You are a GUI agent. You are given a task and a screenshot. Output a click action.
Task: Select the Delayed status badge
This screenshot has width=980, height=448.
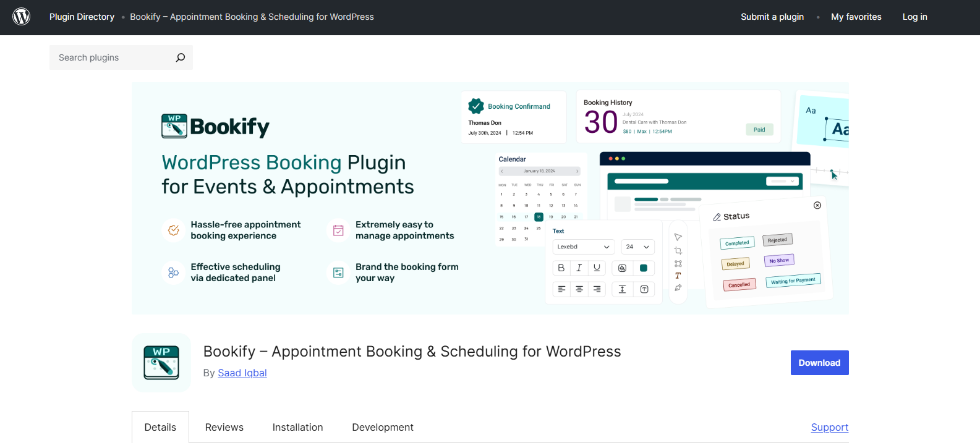(x=735, y=264)
